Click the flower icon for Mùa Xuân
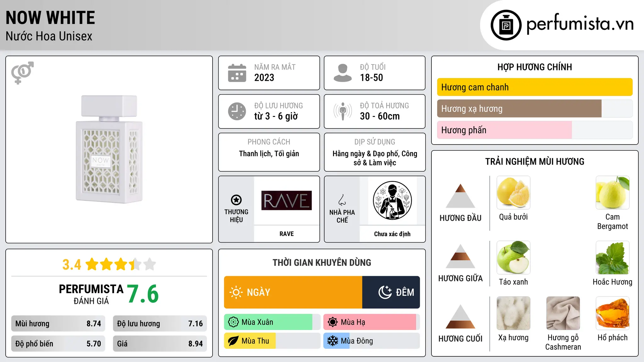Image resolution: width=644 pixels, height=362 pixels. click(233, 322)
